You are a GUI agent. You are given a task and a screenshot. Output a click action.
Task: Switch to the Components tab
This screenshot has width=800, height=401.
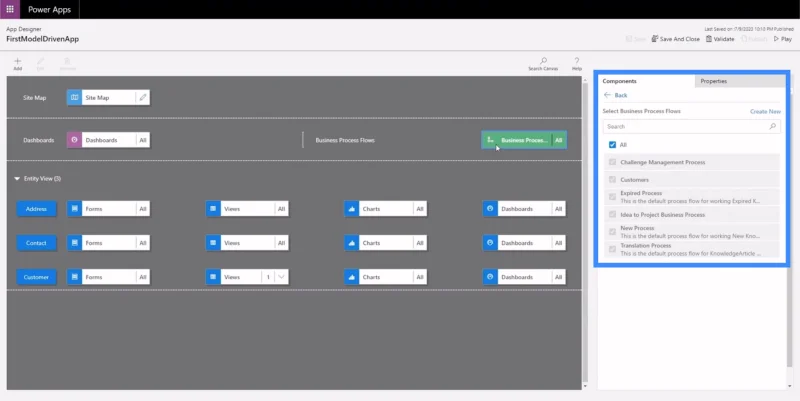(646, 81)
